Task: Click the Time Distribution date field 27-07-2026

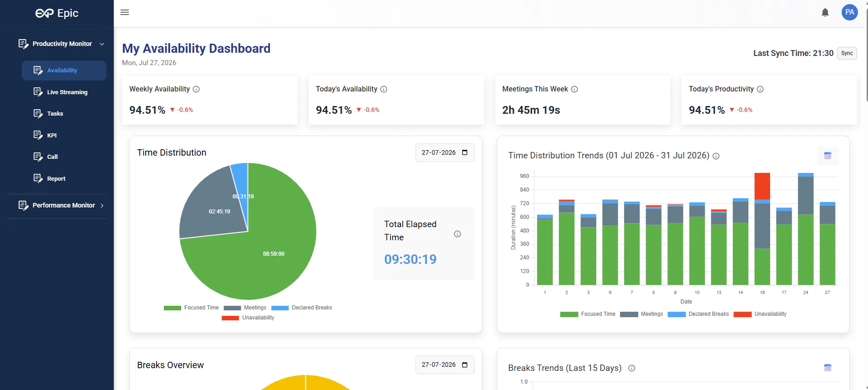Action: [x=445, y=152]
